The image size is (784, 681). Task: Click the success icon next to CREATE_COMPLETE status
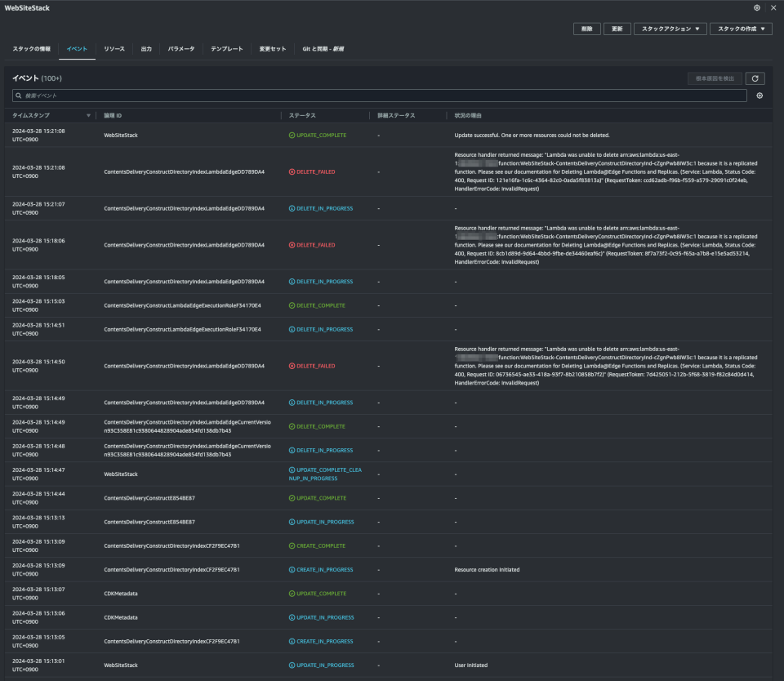(x=292, y=545)
